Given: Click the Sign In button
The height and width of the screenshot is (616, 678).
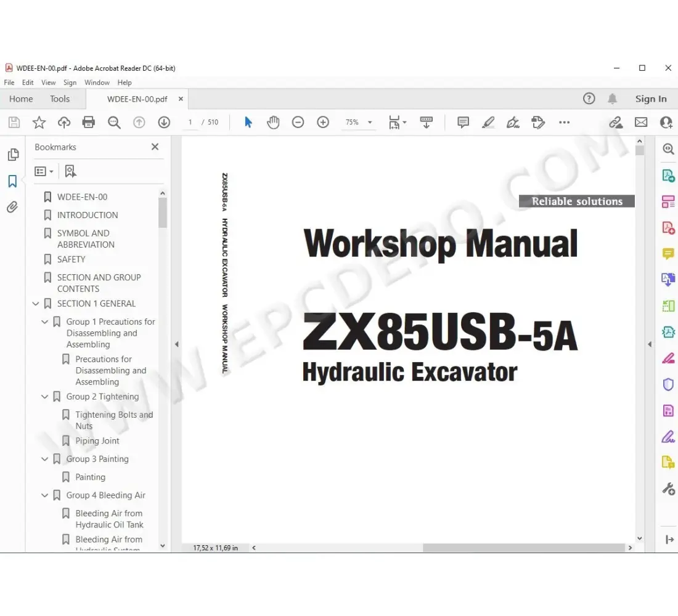Looking at the screenshot, I should pyautogui.click(x=651, y=99).
